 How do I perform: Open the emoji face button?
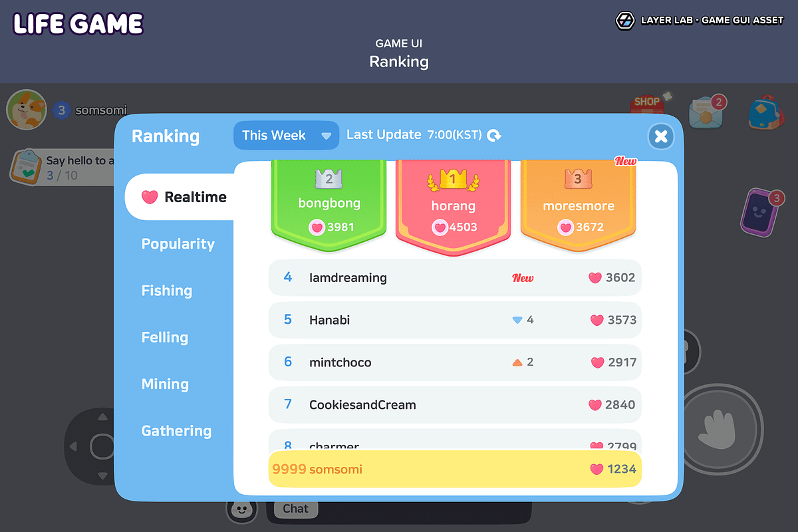point(241,510)
